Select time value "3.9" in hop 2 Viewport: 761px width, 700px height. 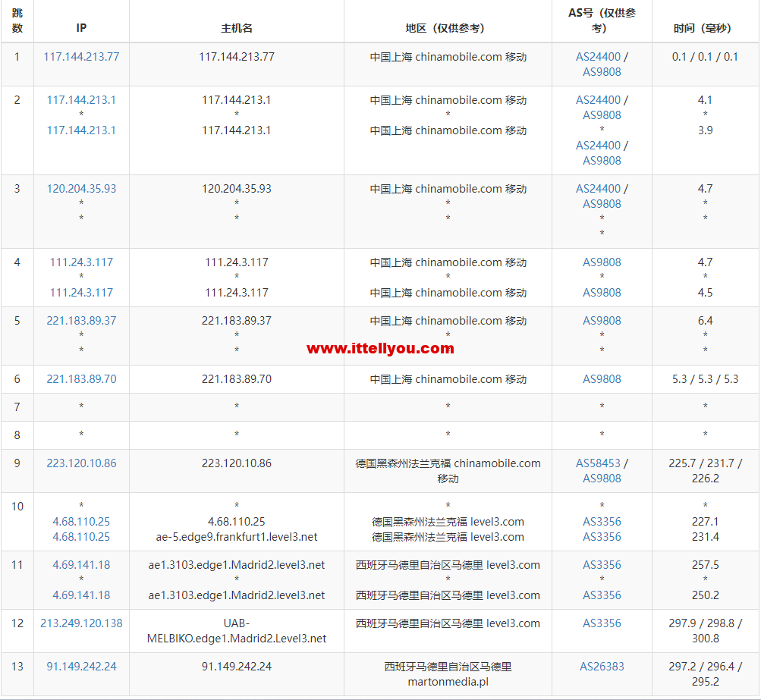tap(705, 130)
